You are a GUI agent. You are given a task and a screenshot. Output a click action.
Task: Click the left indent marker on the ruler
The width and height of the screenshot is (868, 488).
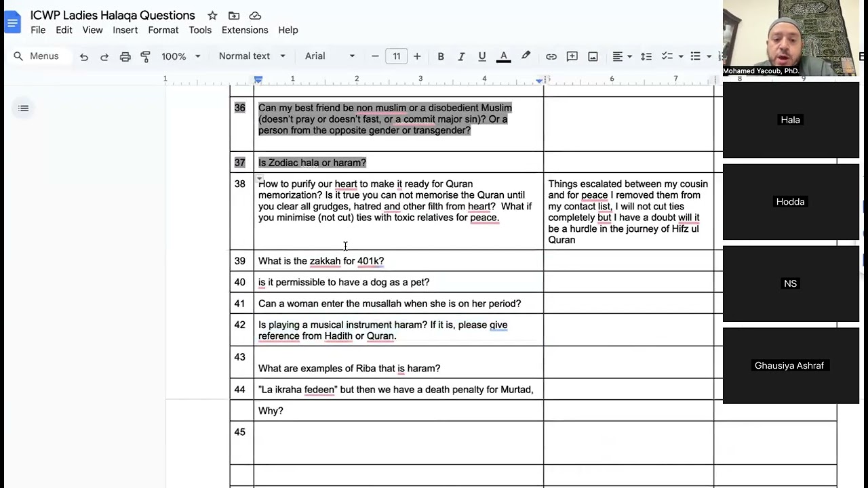(258, 80)
